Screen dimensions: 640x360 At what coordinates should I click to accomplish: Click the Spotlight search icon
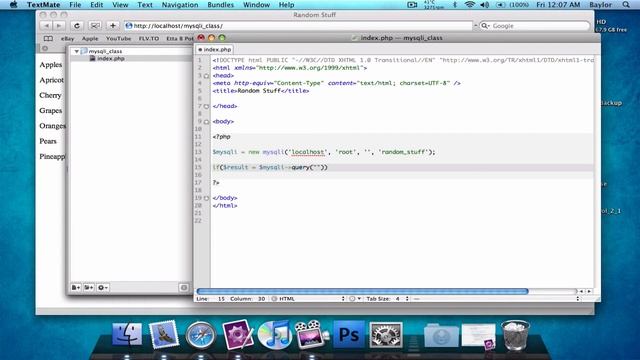coord(626,5)
